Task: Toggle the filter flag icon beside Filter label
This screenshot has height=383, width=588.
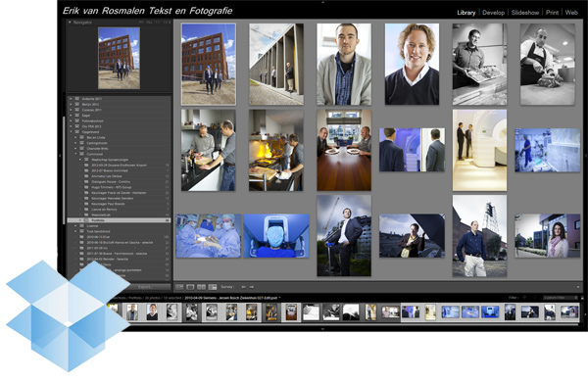Action: coord(524,298)
